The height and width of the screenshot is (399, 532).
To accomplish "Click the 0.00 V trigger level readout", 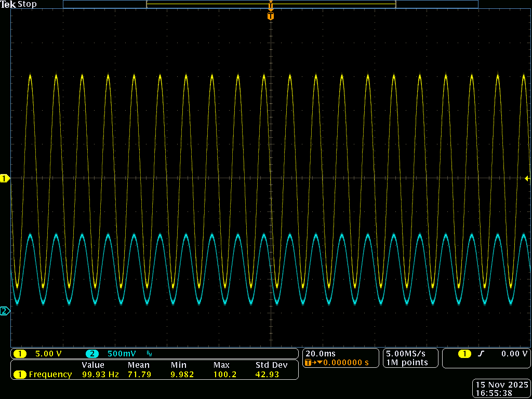I will click(514, 354).
